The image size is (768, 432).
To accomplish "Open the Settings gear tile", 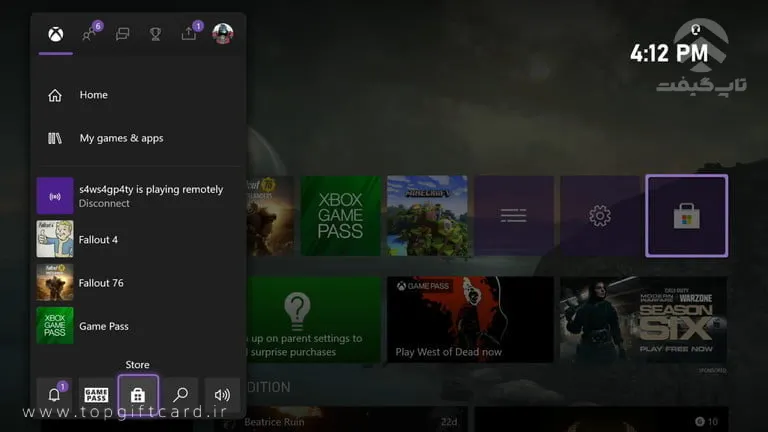I will (x=600, y=215).
